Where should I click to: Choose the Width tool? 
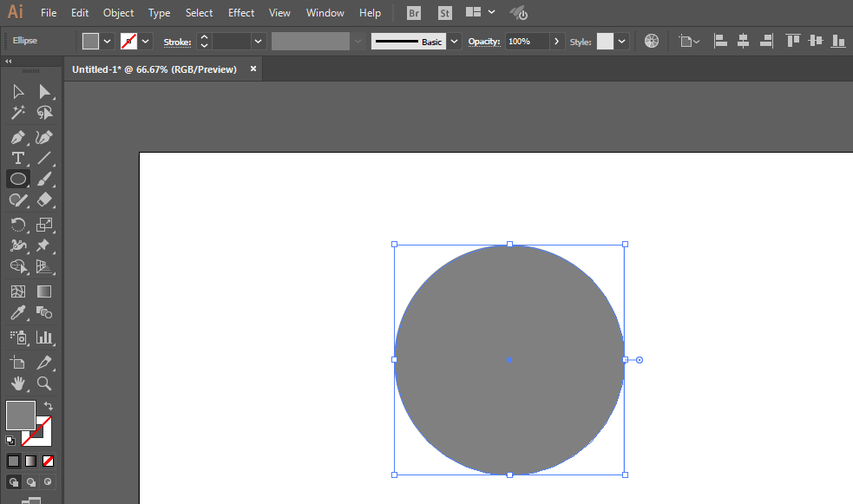(x=18, y=245)
